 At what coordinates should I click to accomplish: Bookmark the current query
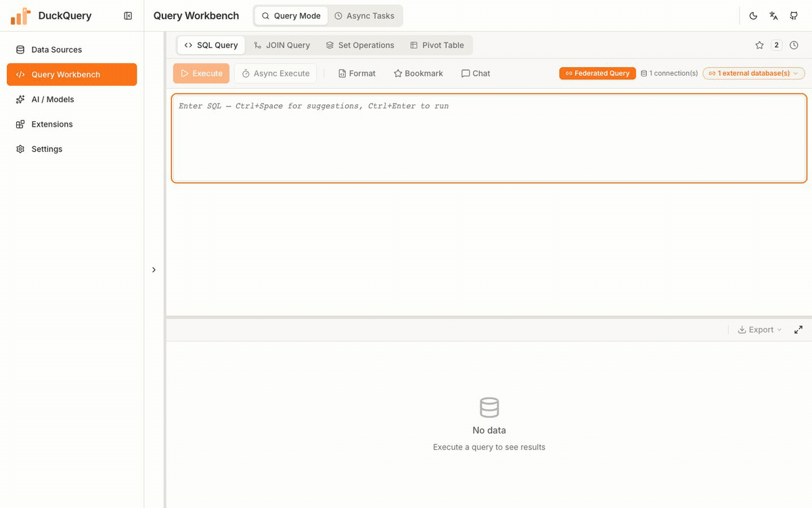(418, 73)
